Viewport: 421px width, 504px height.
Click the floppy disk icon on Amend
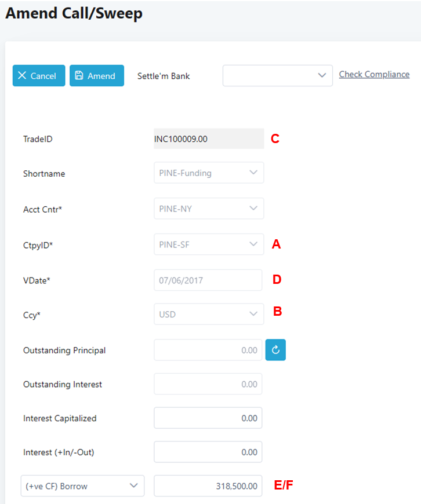click(x=79, y=76)
